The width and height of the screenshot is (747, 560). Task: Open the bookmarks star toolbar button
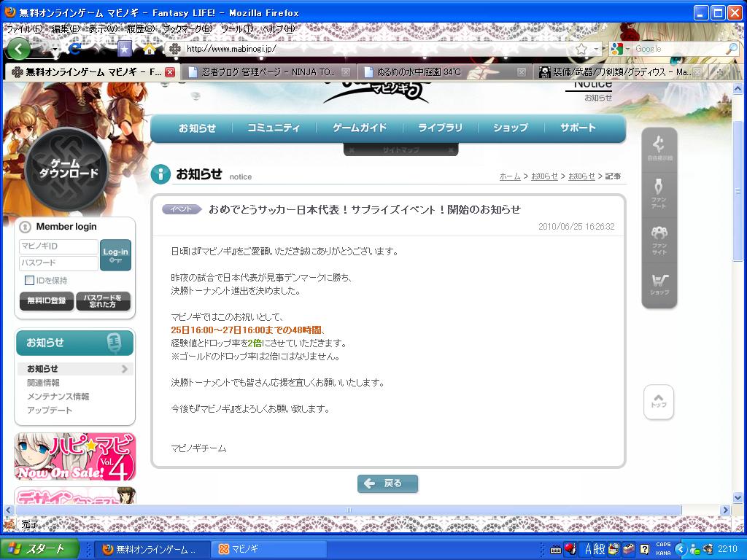124,49
